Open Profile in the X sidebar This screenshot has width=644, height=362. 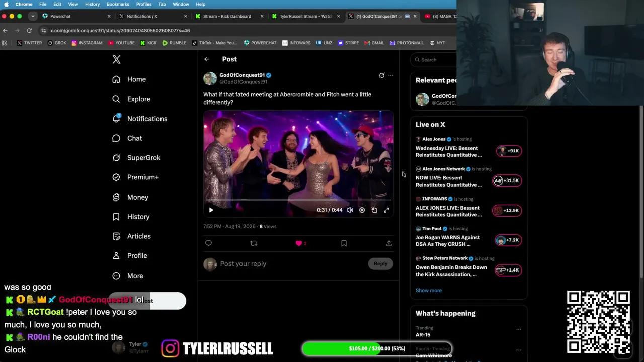[x=130, y=256]
